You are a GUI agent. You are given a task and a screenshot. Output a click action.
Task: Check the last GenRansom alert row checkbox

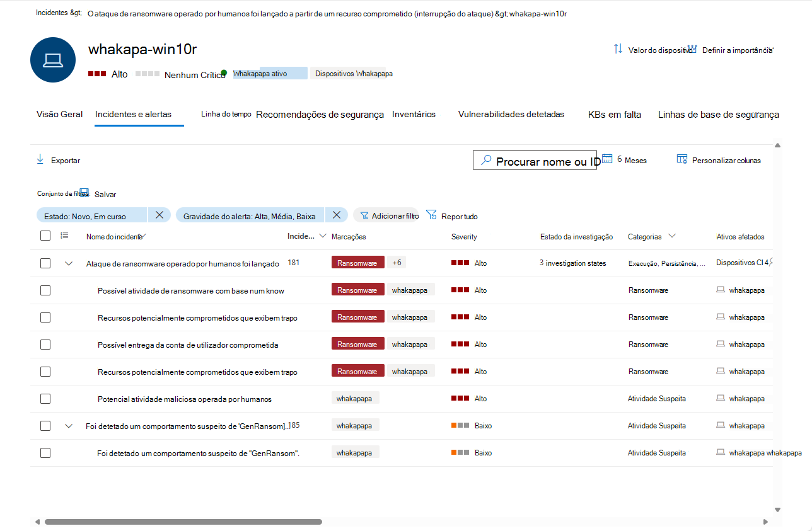click(x=45, y=453)
